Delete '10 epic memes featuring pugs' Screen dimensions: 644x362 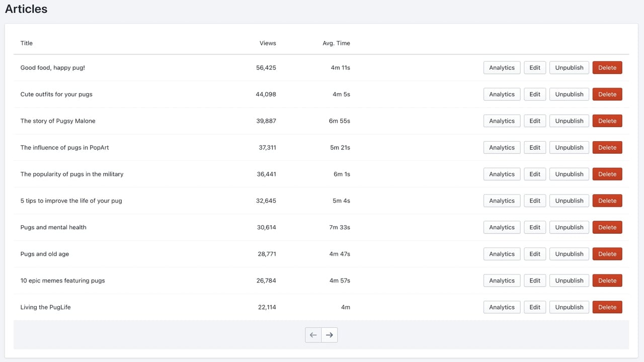(607, 281)
